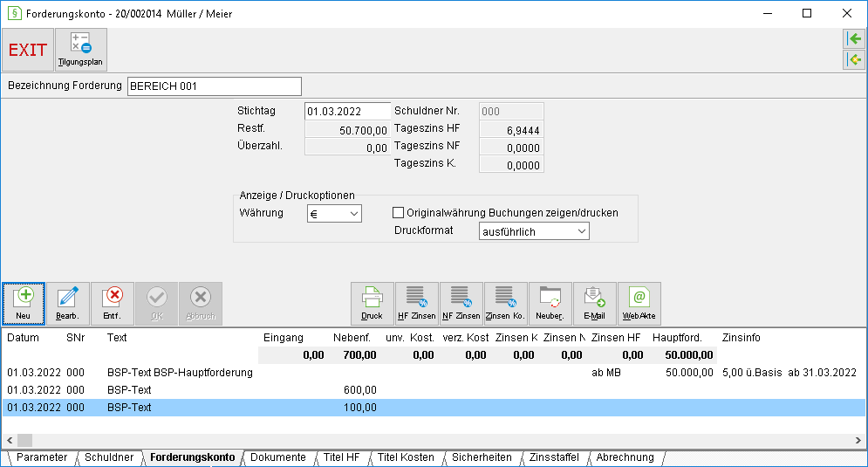Click the Neu add entry icon
Screen dimensions: 868x467
(x=24, y=304)
